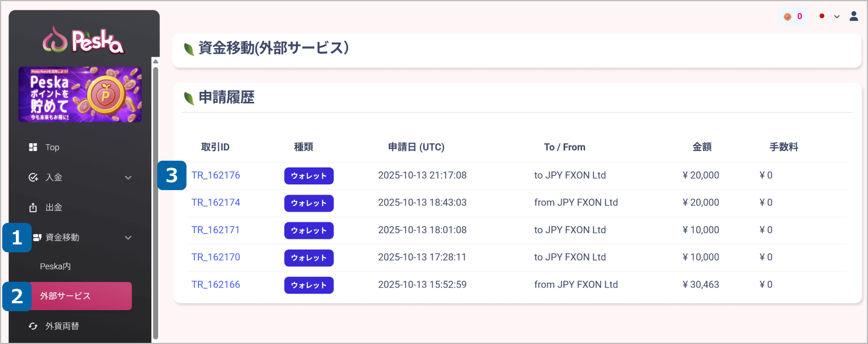Screen dimensions: 868x344
Task: Open the user profile icon
Action: click(854, 16)
